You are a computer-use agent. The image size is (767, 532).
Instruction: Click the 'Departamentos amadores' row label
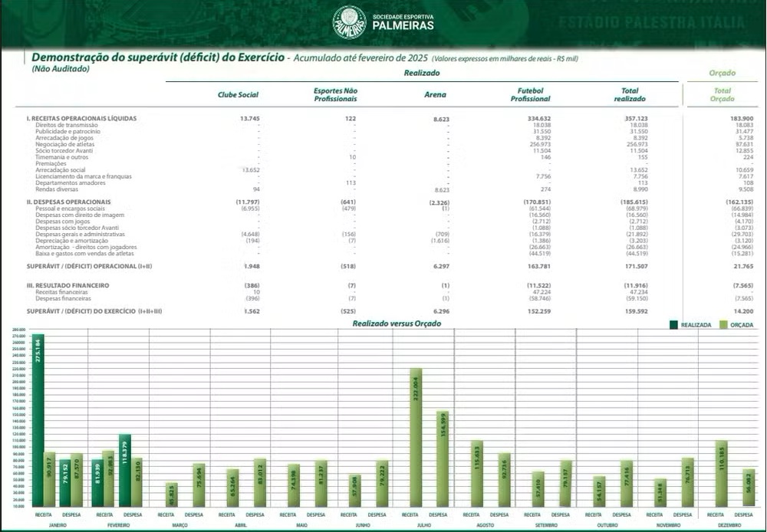tap(71, 183)
